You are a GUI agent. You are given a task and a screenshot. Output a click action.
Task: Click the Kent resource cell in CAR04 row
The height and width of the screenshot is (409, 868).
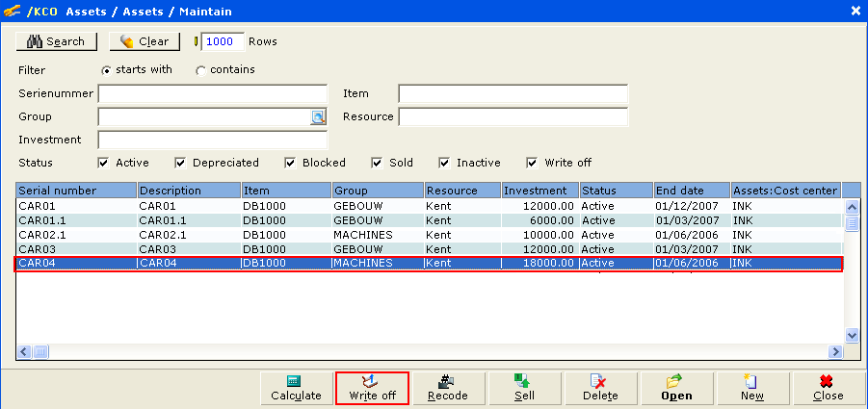tap(462, 263)
